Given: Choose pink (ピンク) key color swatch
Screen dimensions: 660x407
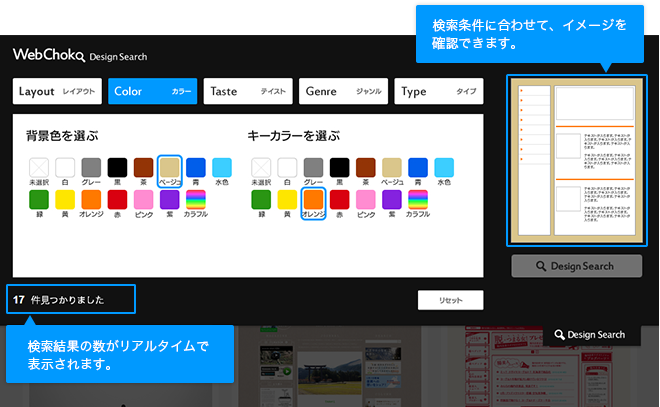Looking at the screenshot, I should click(365, 200).
